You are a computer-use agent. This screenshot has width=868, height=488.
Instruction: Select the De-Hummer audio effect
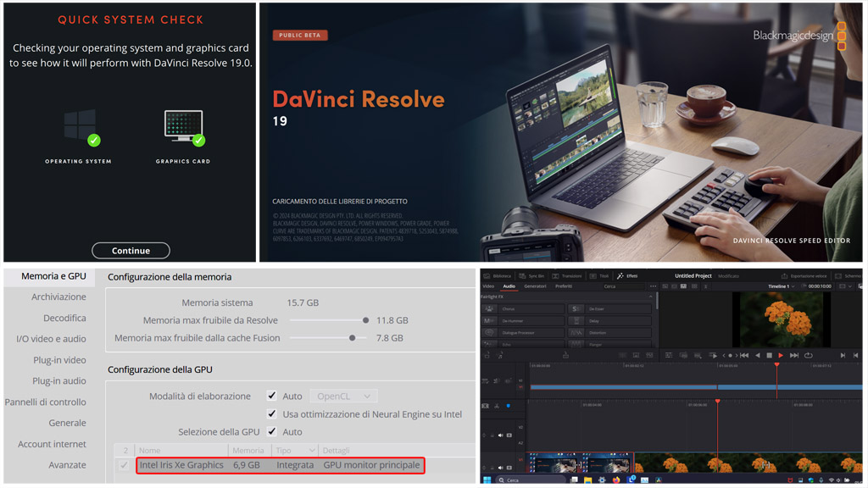[523, 321]
